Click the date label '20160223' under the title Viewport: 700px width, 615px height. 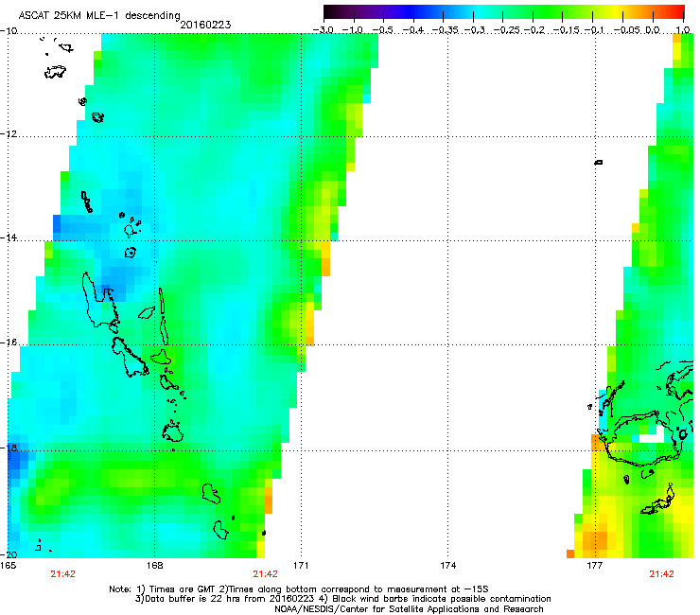[205, 25]
